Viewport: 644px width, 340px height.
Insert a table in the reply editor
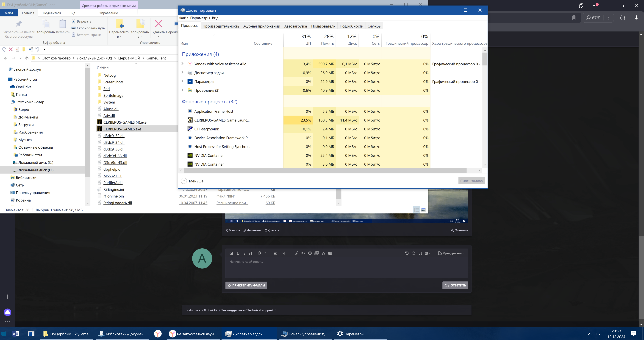(330, 253)
